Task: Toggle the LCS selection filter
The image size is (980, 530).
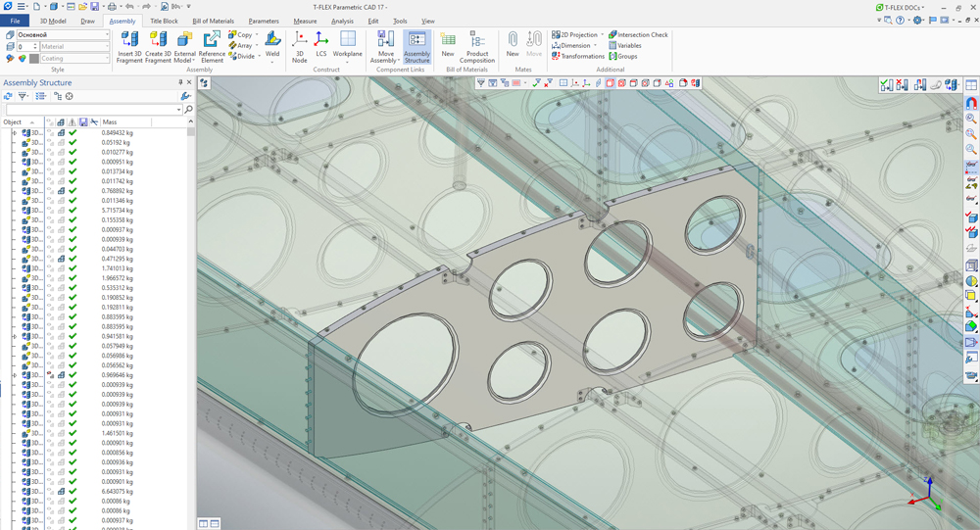Action: point(587,83)
